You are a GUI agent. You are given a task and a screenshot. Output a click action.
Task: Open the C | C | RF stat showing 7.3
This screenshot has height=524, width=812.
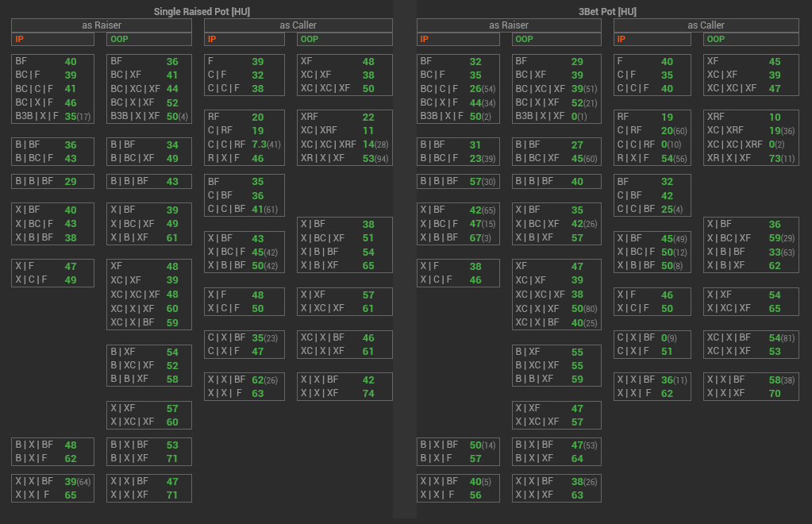(244, 144)
